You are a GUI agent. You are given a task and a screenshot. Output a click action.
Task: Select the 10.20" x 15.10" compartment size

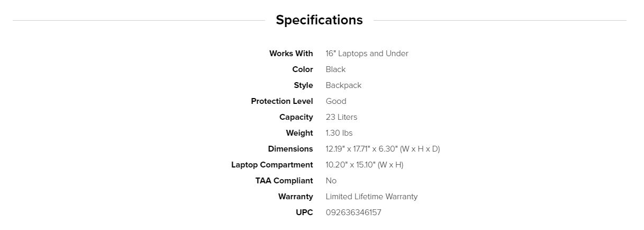coord(364,165)
